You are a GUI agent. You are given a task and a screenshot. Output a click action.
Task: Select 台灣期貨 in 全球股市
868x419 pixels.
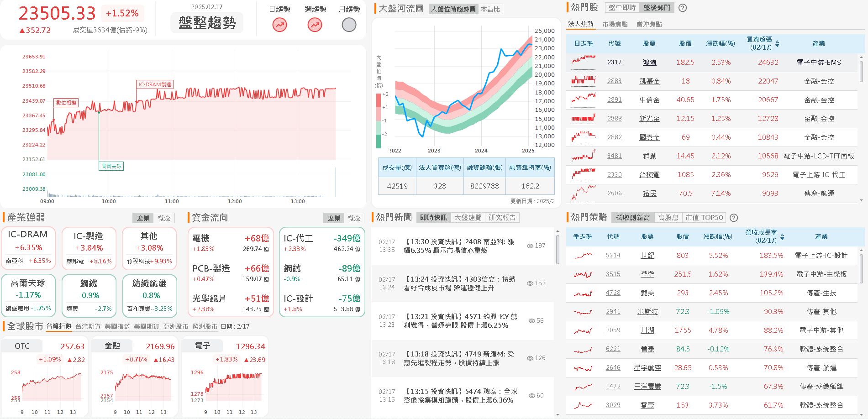click(x=88, y=326)
